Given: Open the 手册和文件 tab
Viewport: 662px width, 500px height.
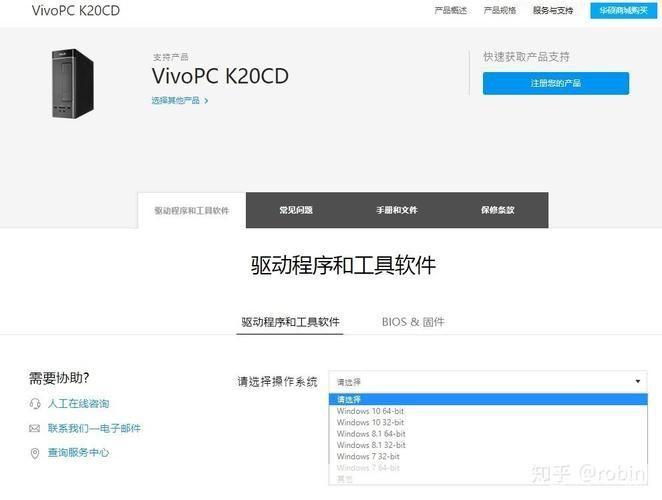Looking at the screenshot, I should [396, 210].
